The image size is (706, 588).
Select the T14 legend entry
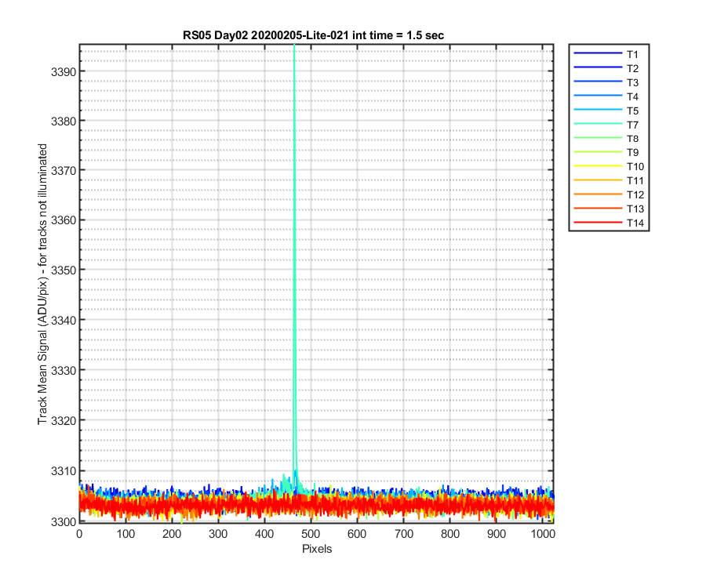609,223
